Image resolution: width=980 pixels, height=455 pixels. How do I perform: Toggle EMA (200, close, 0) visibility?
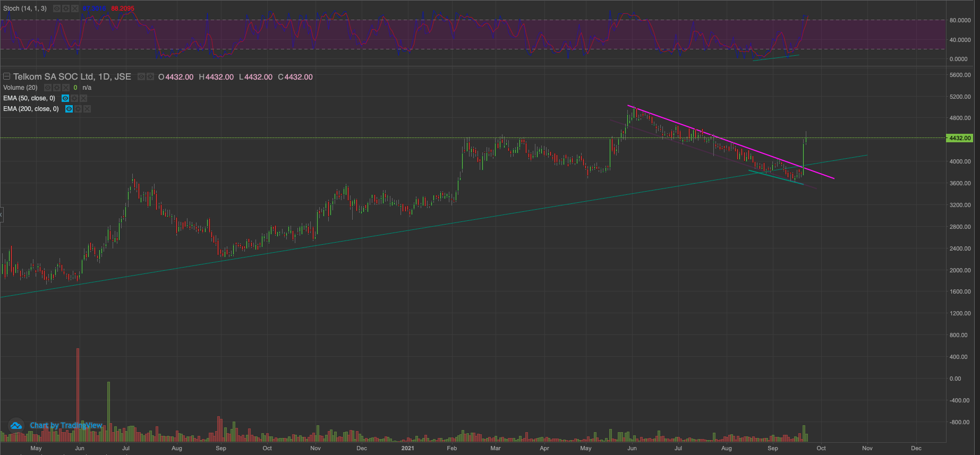69,109
